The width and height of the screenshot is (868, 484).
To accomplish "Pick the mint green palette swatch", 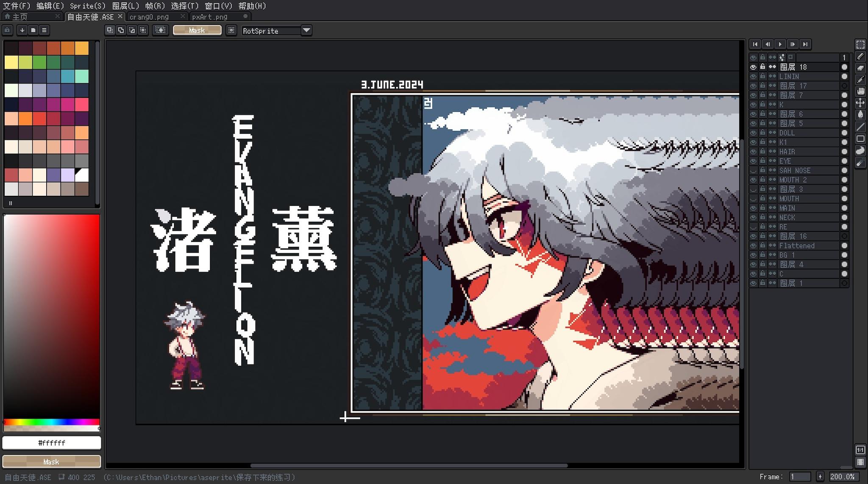I will click(82, 76).
